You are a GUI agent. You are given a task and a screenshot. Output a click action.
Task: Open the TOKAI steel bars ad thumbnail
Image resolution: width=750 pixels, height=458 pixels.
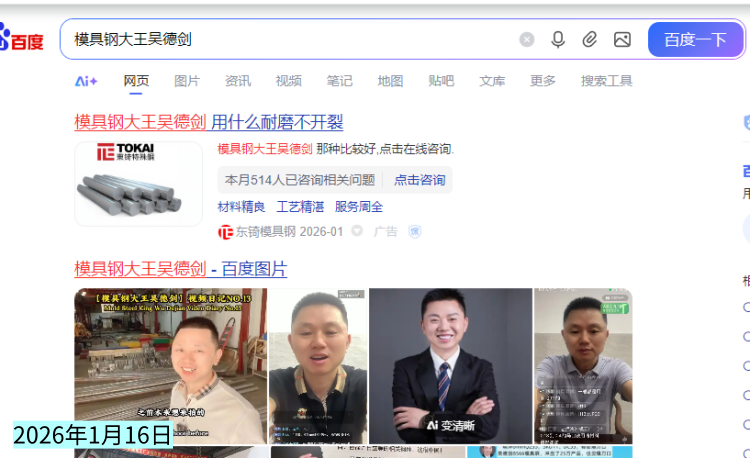tap(138, 184)
